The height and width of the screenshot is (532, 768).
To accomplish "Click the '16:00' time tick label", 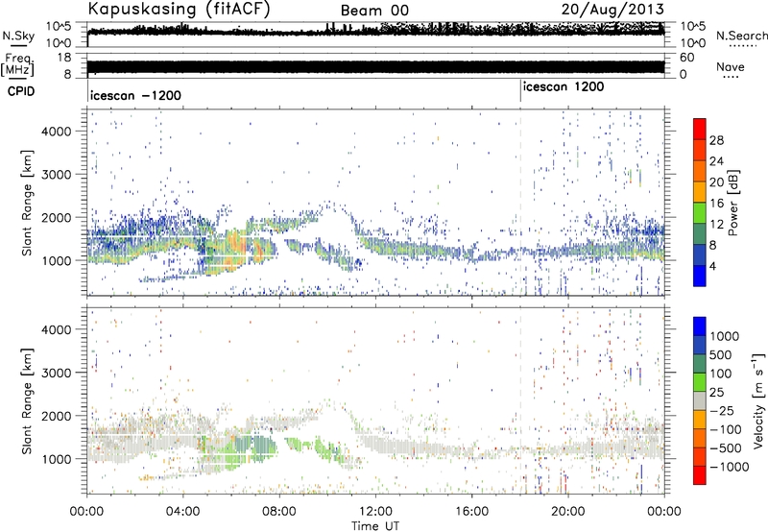I will (x=471, y=512).
